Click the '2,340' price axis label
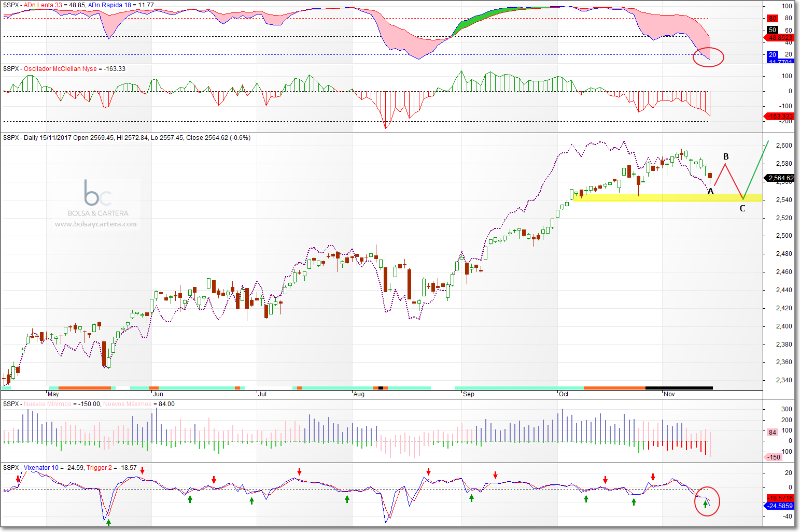 coord(784,380)
